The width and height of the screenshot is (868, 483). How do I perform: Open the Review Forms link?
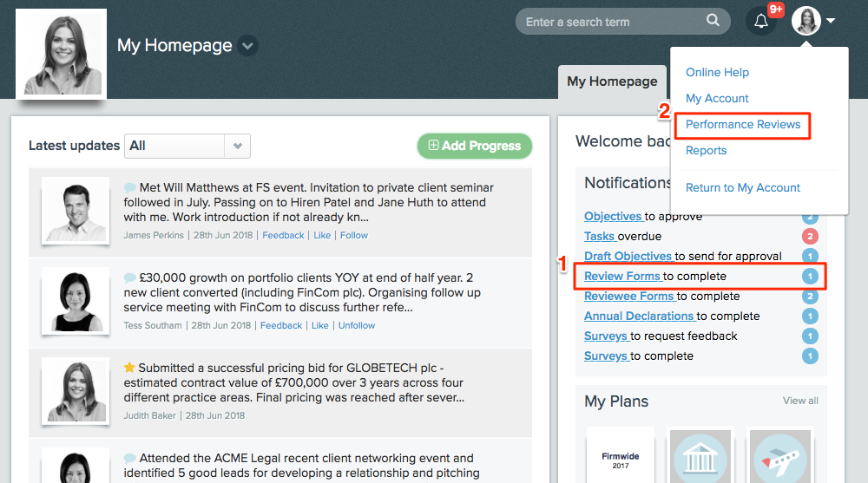(x=622, y=276)
